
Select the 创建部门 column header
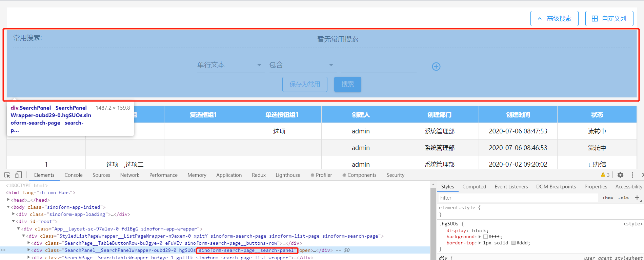pos(439,115)
